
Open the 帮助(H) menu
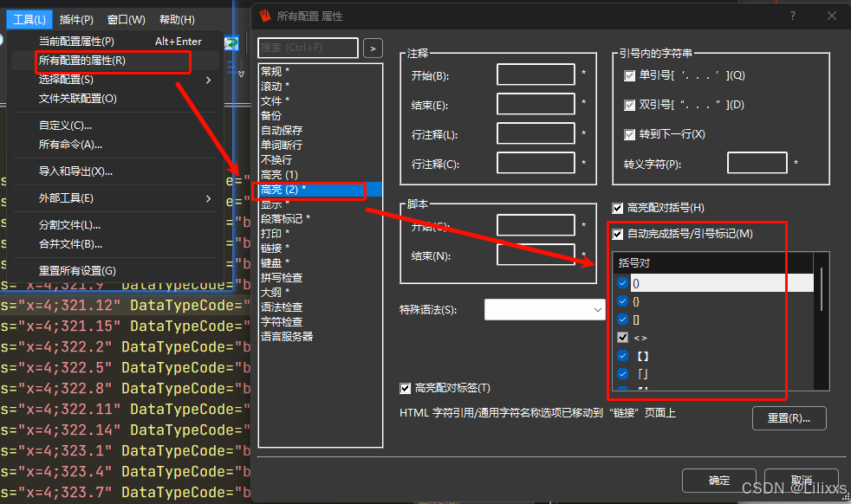[177, 20]
